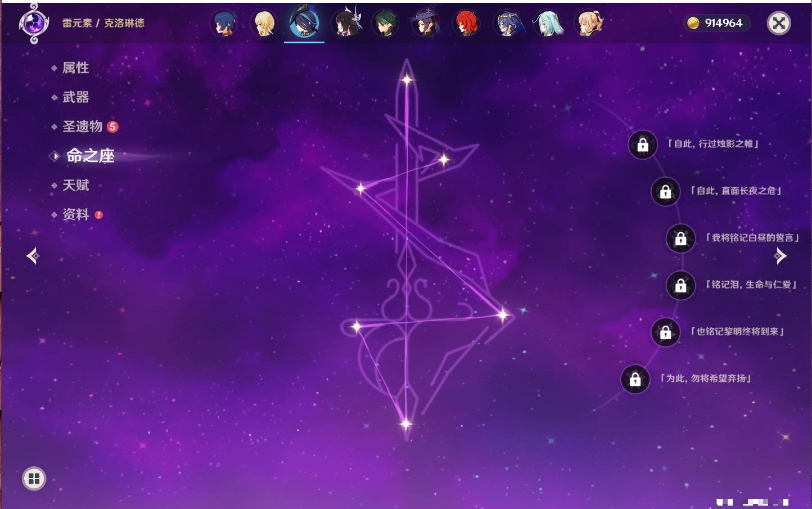The image size is (812, 509).
Task: Select the 命之座 constellation page
Action: (90, 156)
